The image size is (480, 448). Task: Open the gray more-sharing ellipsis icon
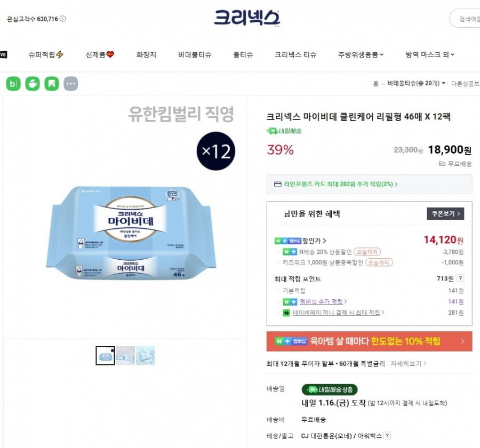[71, 84]
